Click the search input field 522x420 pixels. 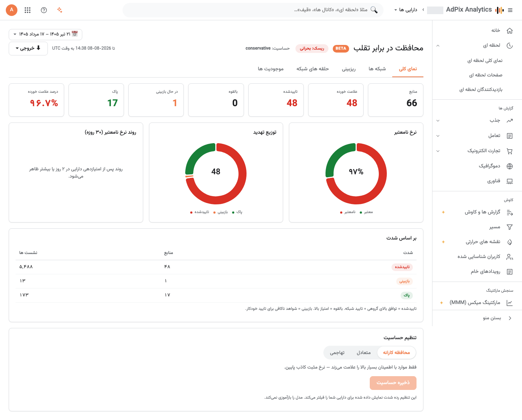tap(253, 10)
